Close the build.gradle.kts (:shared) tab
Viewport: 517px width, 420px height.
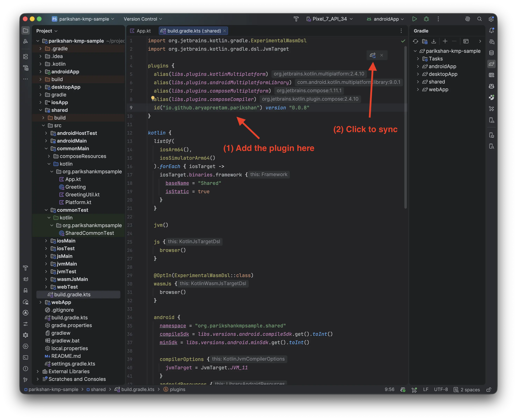[224, 31]
